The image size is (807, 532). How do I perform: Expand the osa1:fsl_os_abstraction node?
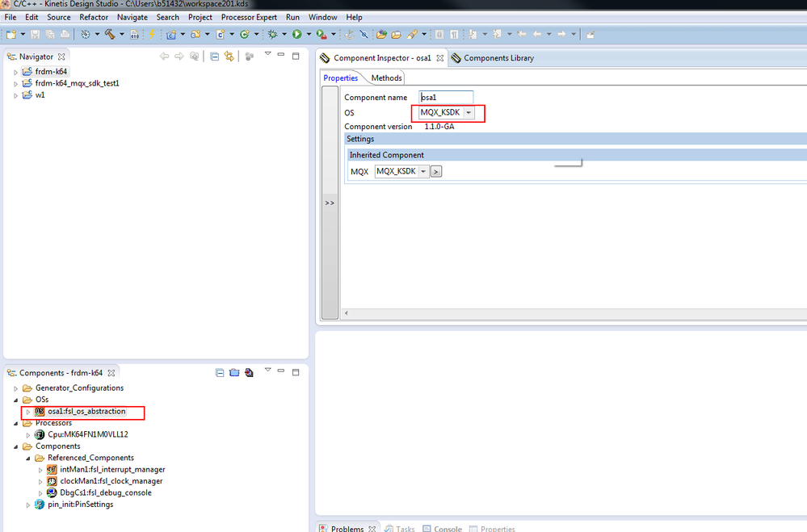[27, 412]
